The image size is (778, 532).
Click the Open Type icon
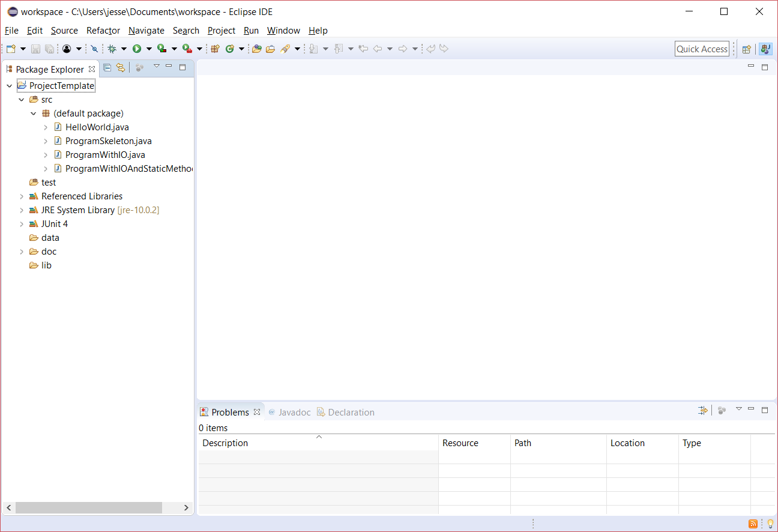tap(256, 49)
